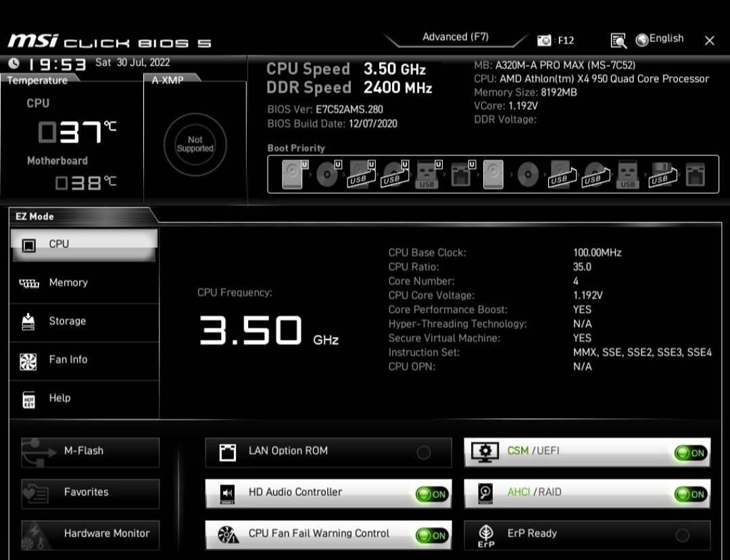
Task: Take a screenshot with the F12 camera icon
Action: coord(543,41)
